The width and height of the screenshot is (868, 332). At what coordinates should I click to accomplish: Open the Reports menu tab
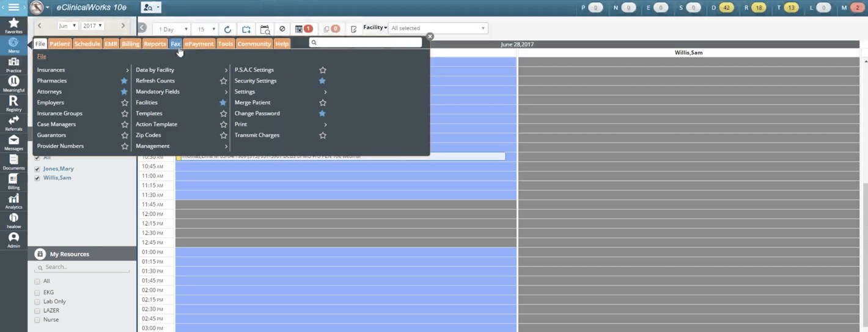[x=155, y=44]
